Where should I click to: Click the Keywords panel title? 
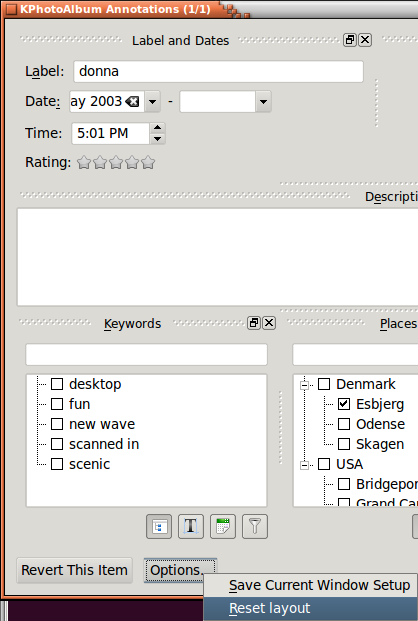point(132,324)
